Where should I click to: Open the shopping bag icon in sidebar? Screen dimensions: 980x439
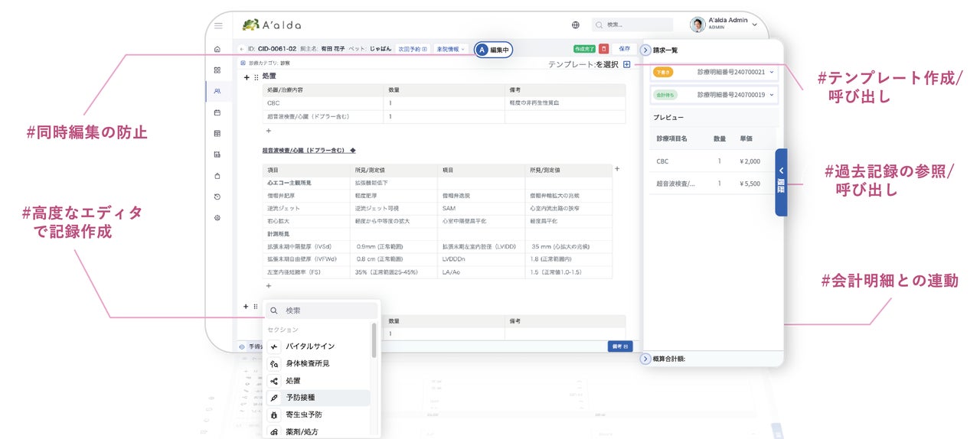pyautogui.click(x=217, y=176)
